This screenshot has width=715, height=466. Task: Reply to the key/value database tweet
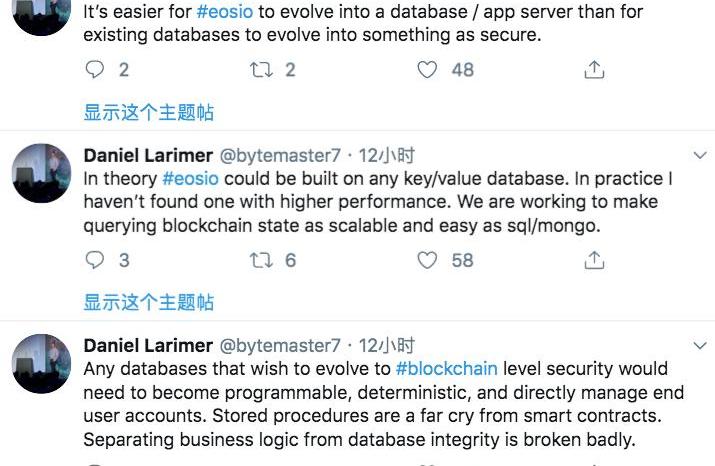(x=95, y=260)
